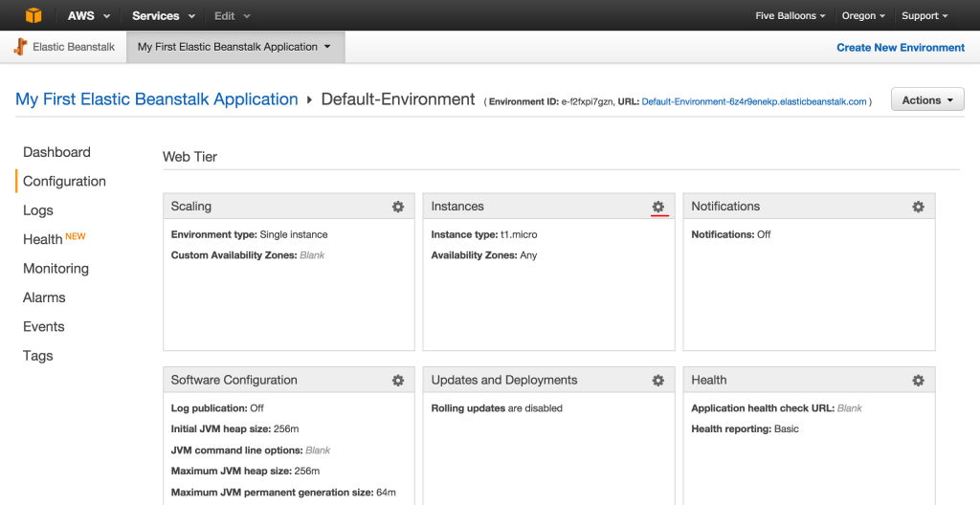
Task: Open the Default-Environment elasticbeanstalk.com URL
Action: pos(754,101)
